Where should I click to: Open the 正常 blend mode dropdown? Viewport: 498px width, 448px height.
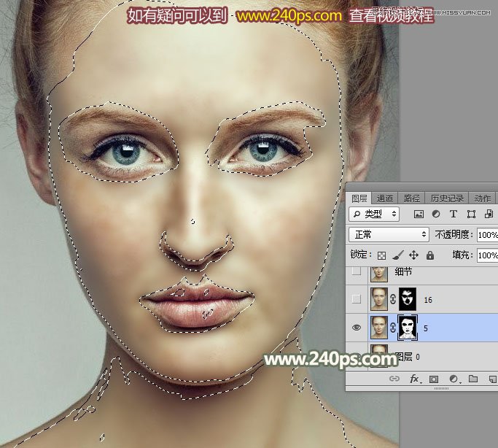[x=389, y=235]
